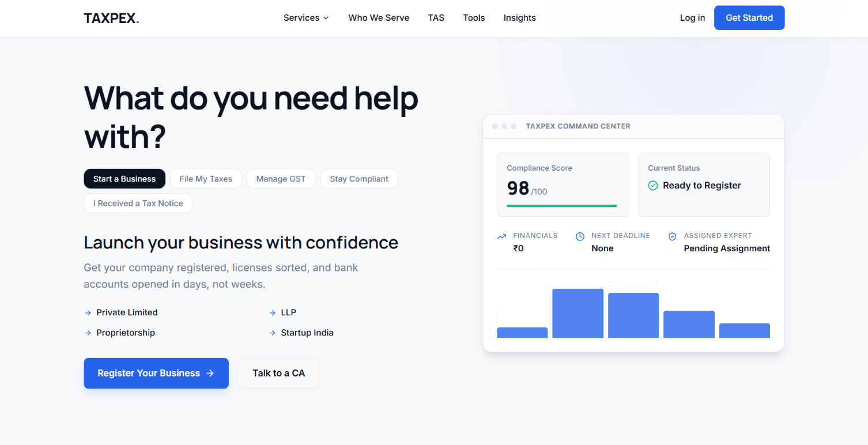Image resolution: width=868 pixels, height=445 pixels.
Task: Open the Who We Serve page
Action: [379, 18]
